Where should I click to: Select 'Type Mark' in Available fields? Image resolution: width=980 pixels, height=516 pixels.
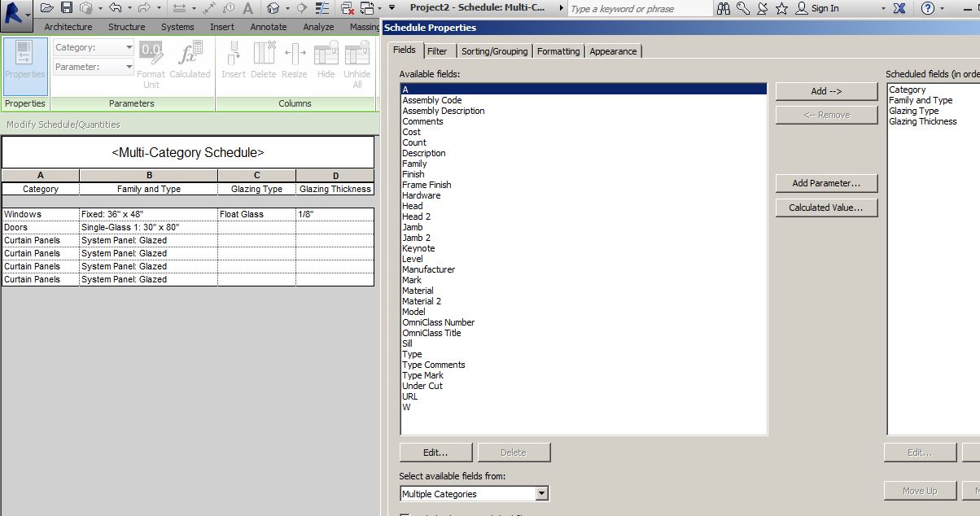tap(423, 375)
